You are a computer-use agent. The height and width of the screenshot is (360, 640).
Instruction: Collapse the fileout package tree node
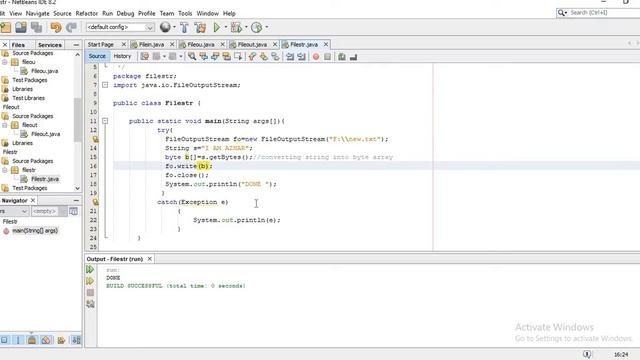(x=5, y=125)
